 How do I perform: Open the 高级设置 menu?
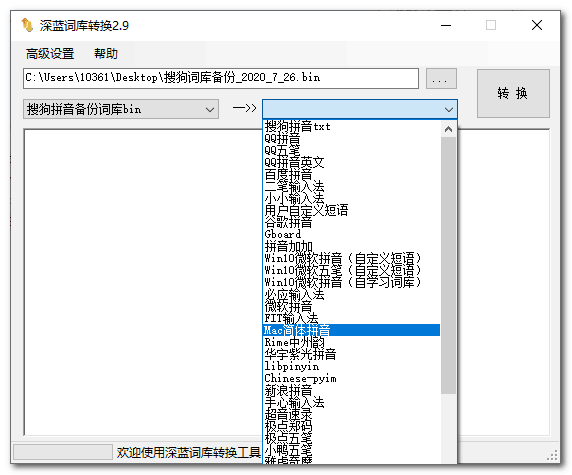(x=50, y=54)
